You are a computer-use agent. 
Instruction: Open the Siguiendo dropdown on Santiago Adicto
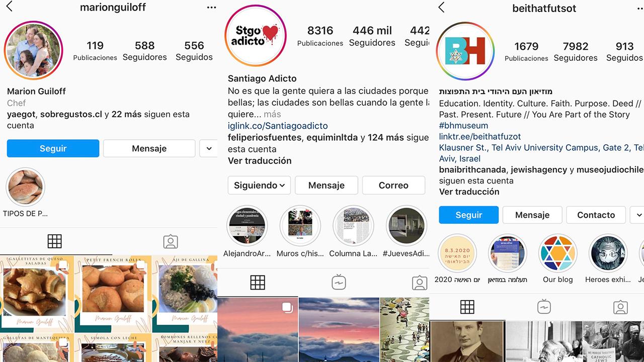(259, 186)
